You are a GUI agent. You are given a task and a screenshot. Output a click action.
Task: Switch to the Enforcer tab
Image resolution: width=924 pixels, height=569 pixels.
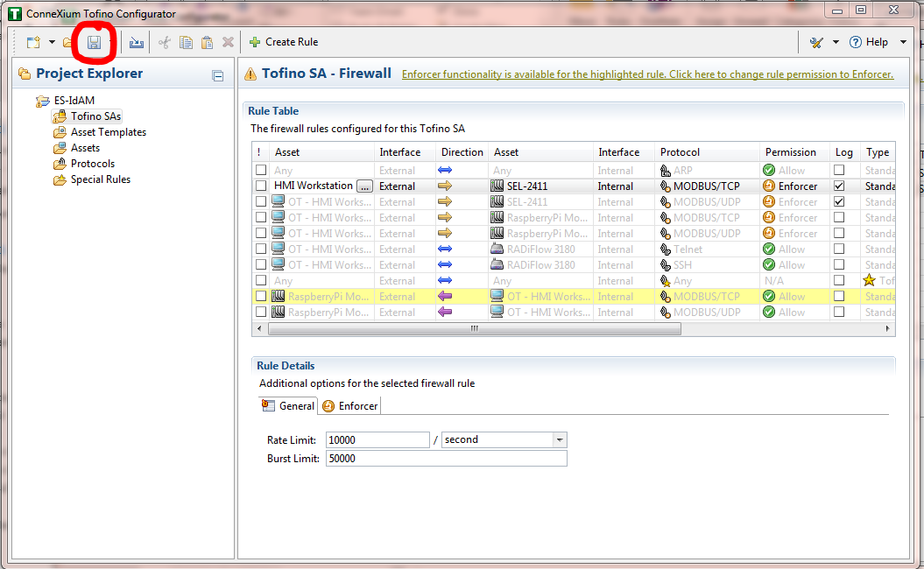pyautogui.click(x=350, y=406)
